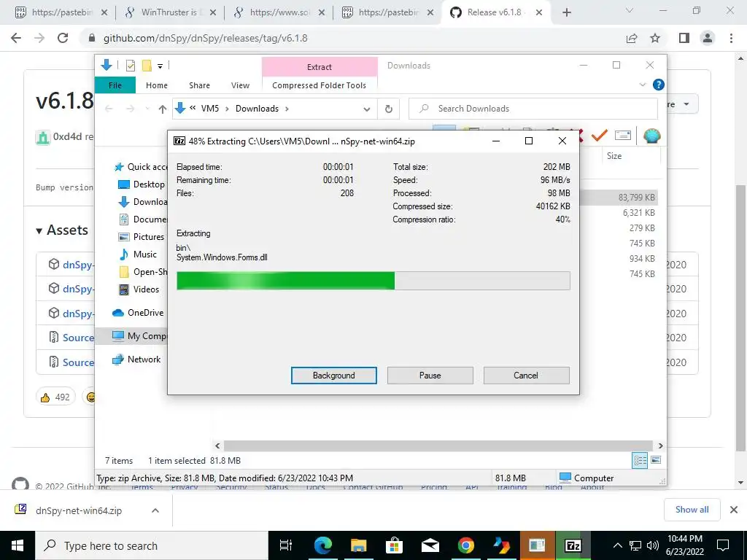This screenshot has height=560, width=747.
Task: Select the file sized 6,321 KB
Action: [x=639, y=213]
